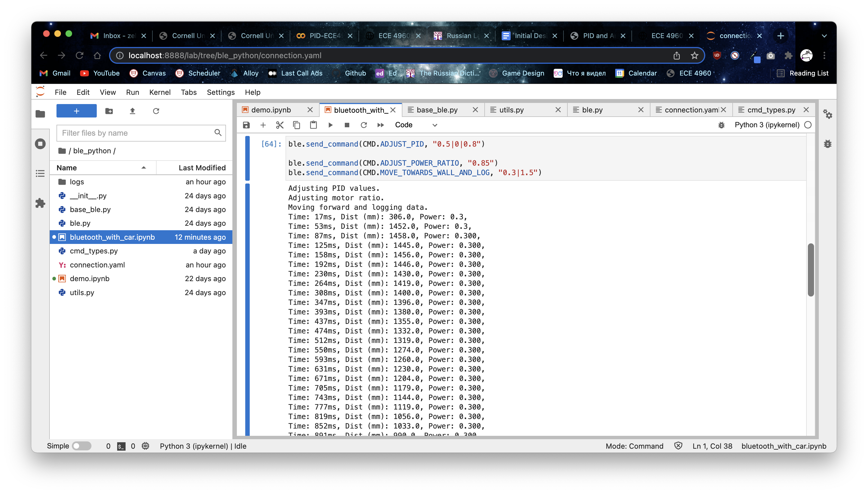Open the Canvas bookmark
The width and height of the screenshot is (868, 494).
click(148, 73)
